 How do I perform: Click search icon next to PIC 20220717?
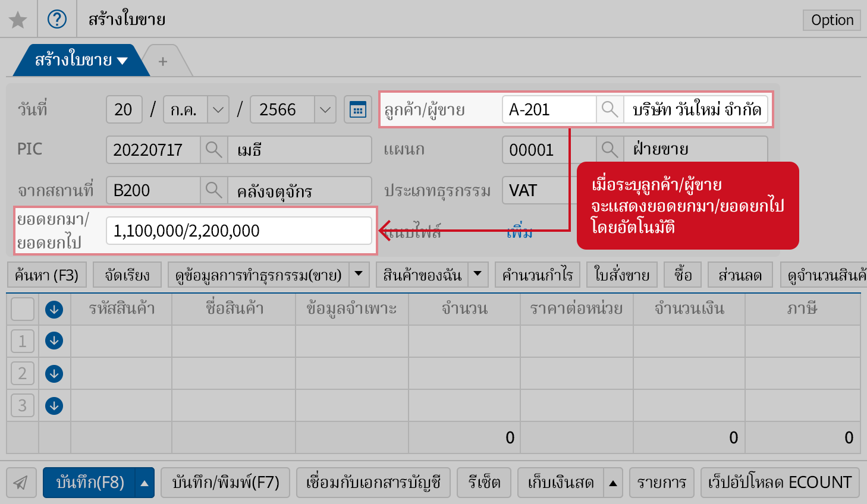coord(213,150)
